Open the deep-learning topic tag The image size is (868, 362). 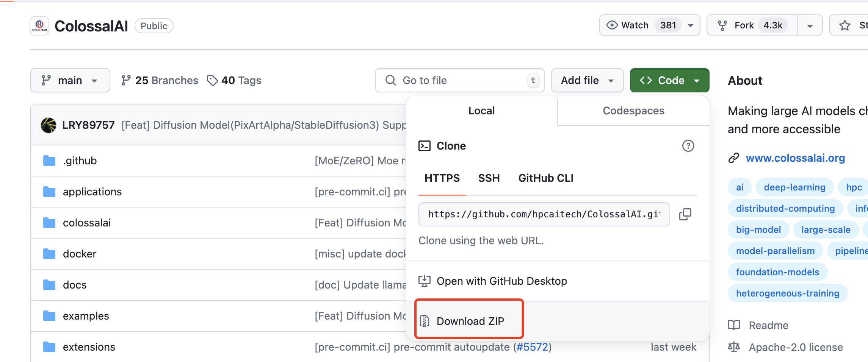[794, 187]
